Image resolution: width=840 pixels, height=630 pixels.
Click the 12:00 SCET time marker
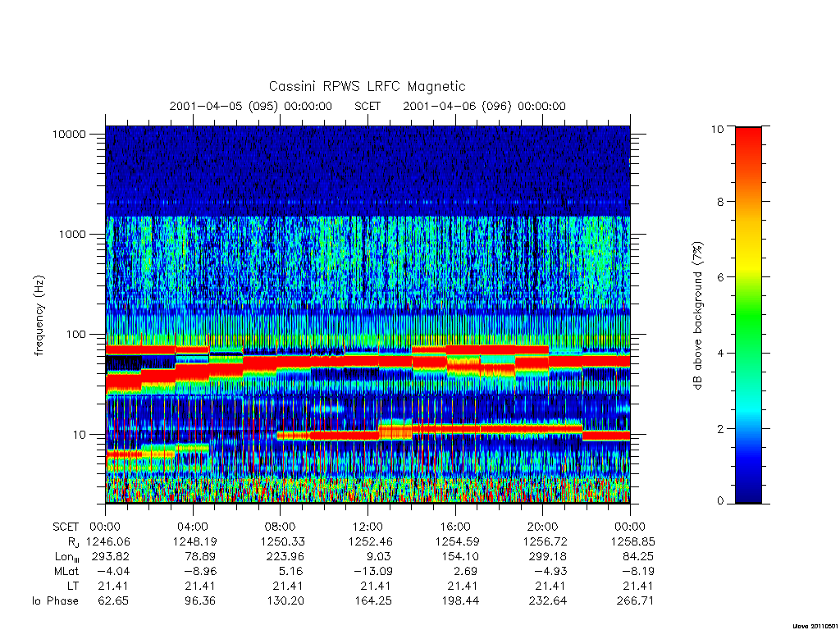click(367, 527)
